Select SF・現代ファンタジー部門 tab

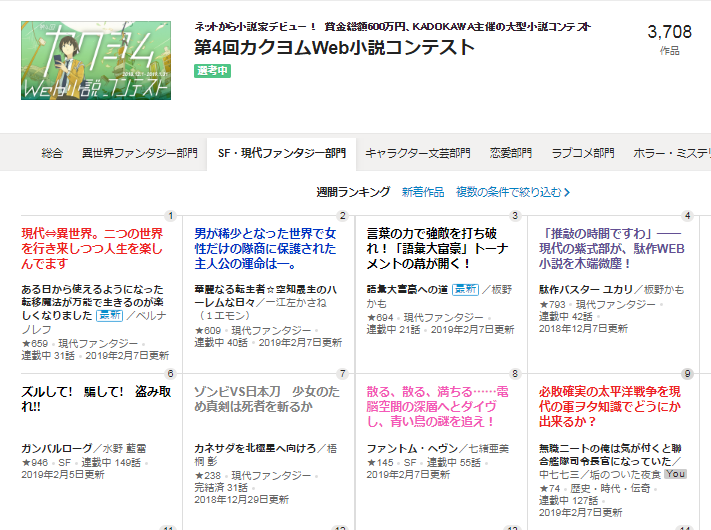point(282,153)
